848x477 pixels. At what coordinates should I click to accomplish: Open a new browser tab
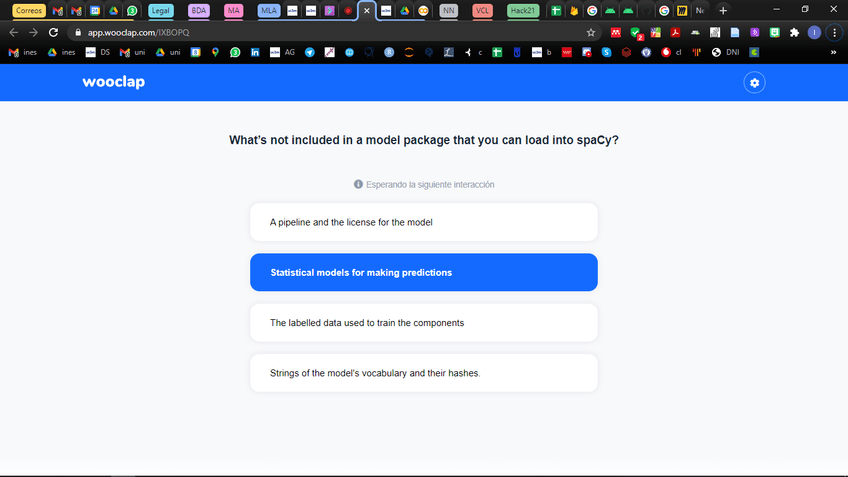coord(723,10)
